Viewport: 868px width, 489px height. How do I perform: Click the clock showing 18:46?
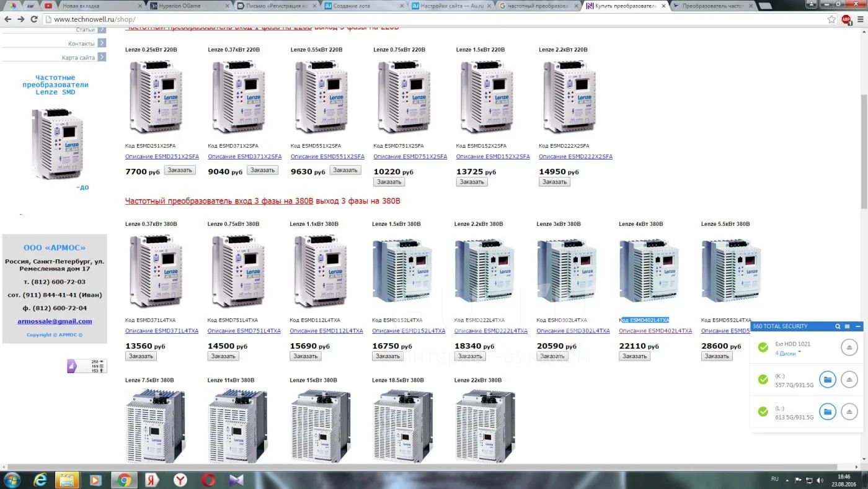pos(843,477)
